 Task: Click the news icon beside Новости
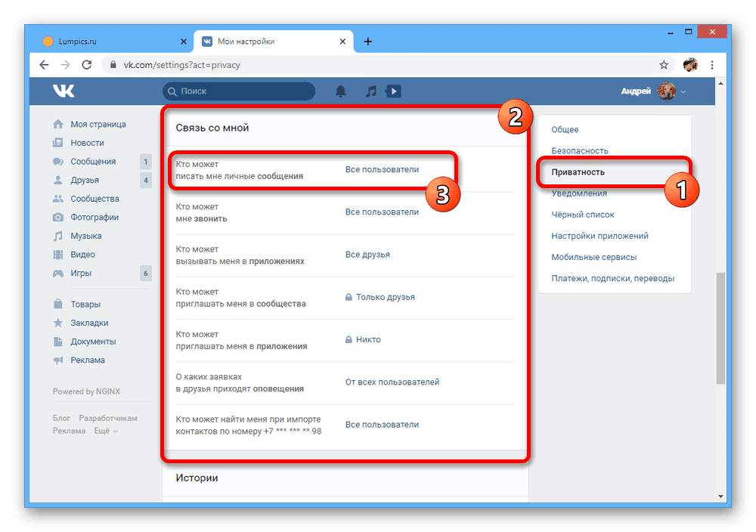58,143
